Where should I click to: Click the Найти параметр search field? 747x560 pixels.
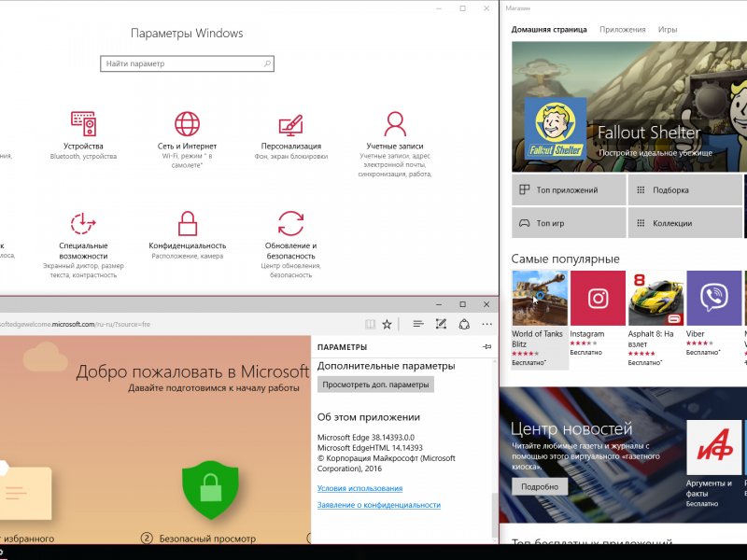point(188,63)
